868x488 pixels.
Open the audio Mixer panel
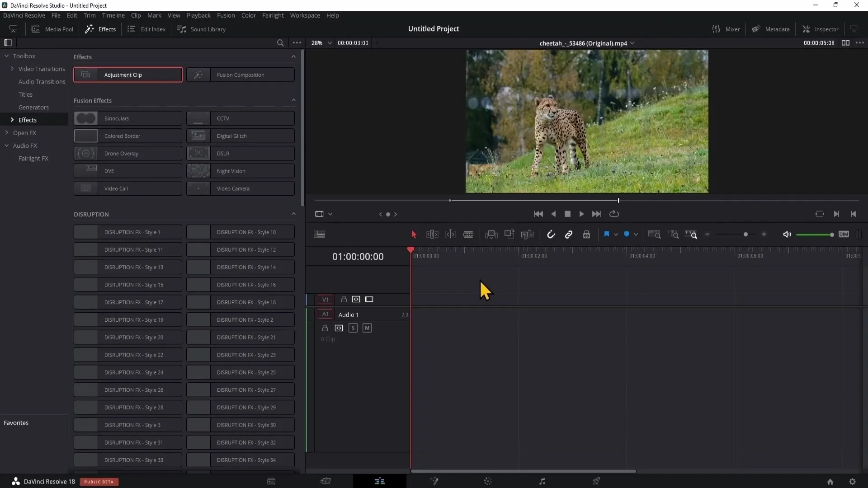[x=726, y=29]
